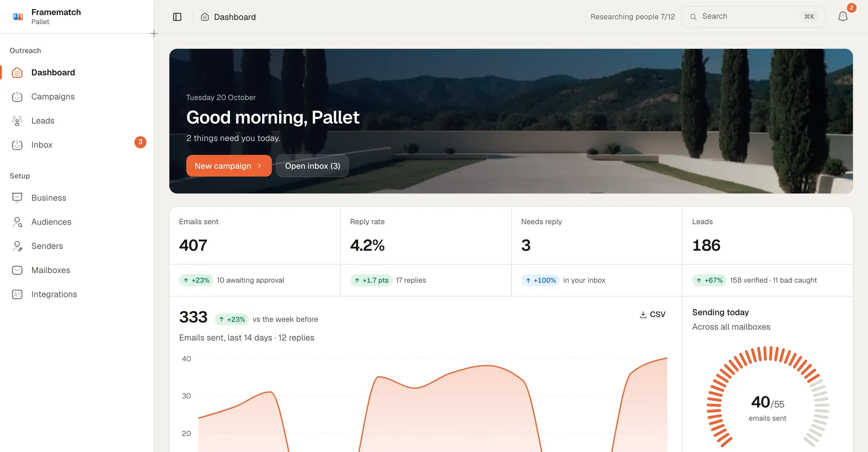868x452 pixels.
Task: Start a New campaign
Action: coord(229,166)
